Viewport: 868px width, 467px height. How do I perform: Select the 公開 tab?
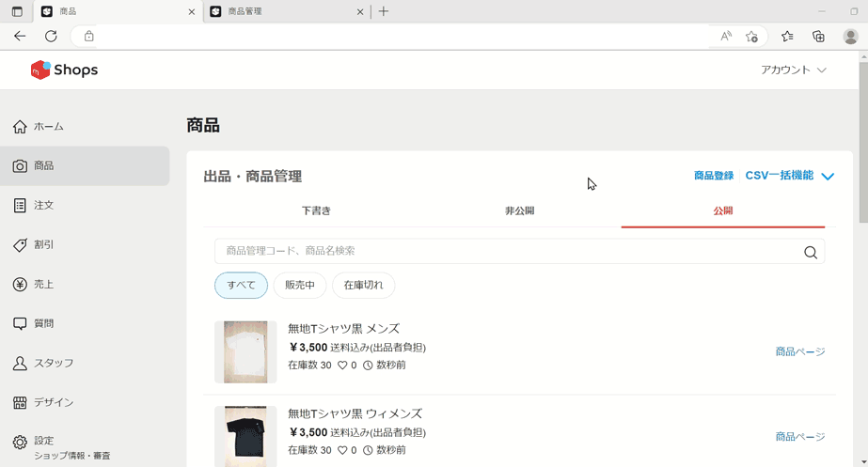[x=723, y=210]
